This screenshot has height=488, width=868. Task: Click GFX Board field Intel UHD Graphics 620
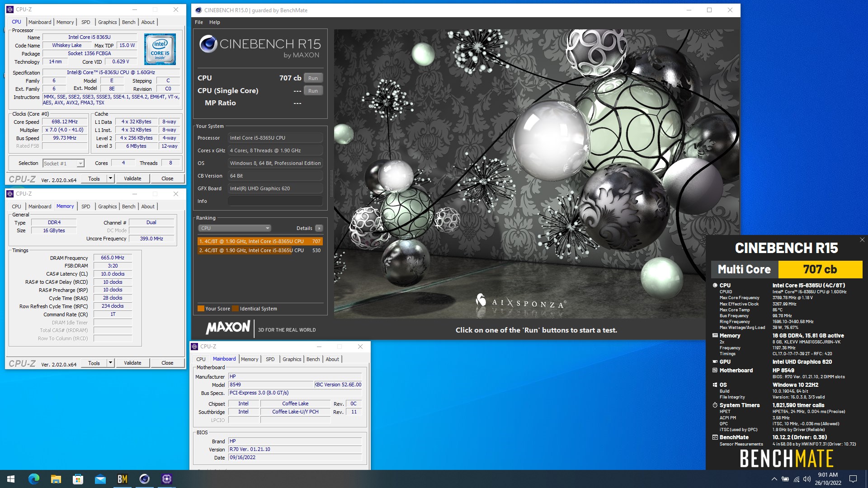tap(275, 188)
